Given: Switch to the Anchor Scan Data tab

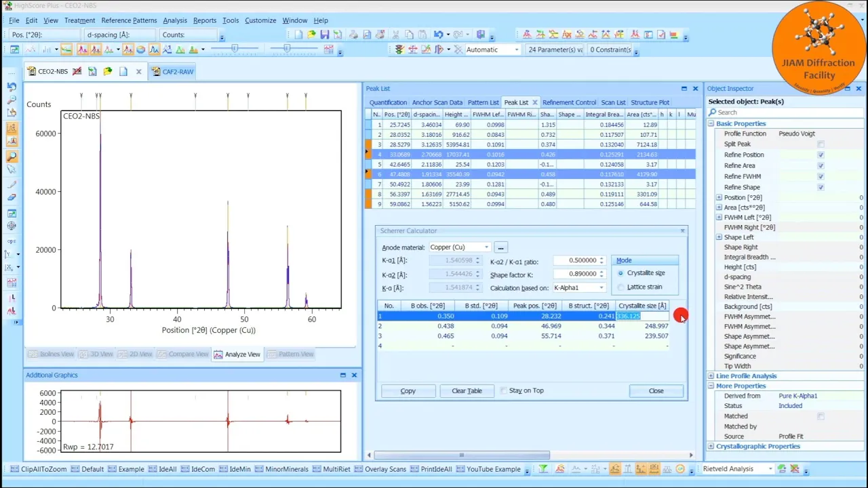Looking at the screenshot, I should pos(437,102).
